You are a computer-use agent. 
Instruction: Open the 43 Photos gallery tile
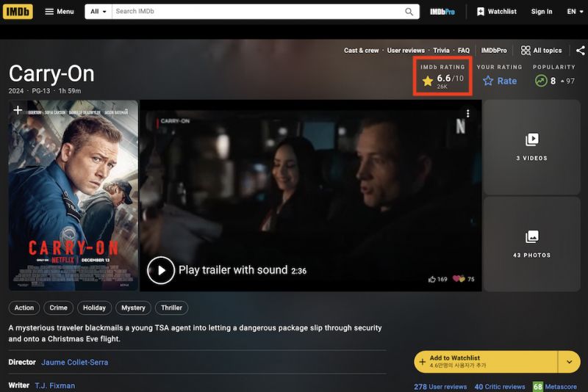coord(531,244)
